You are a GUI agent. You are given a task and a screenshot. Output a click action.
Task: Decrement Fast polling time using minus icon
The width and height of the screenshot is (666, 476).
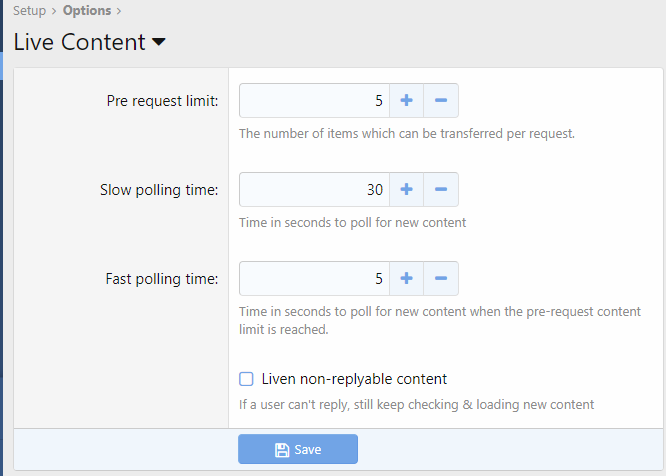[x=441, y=279]
